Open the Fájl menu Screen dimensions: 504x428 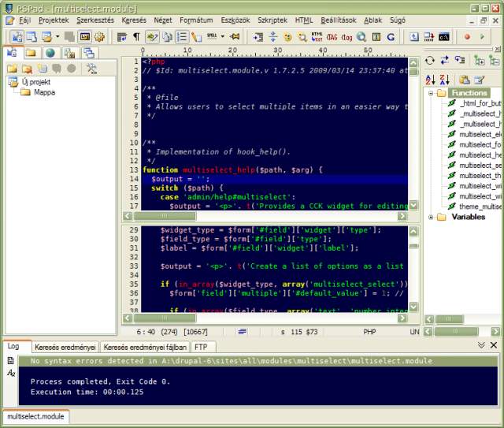click(x=24, y=20)
